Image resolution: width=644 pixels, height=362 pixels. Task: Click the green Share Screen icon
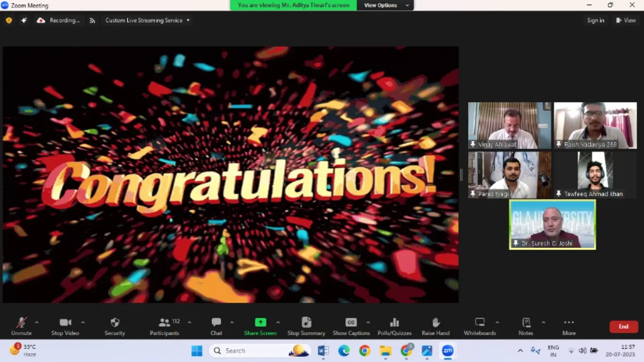point(260,322)
